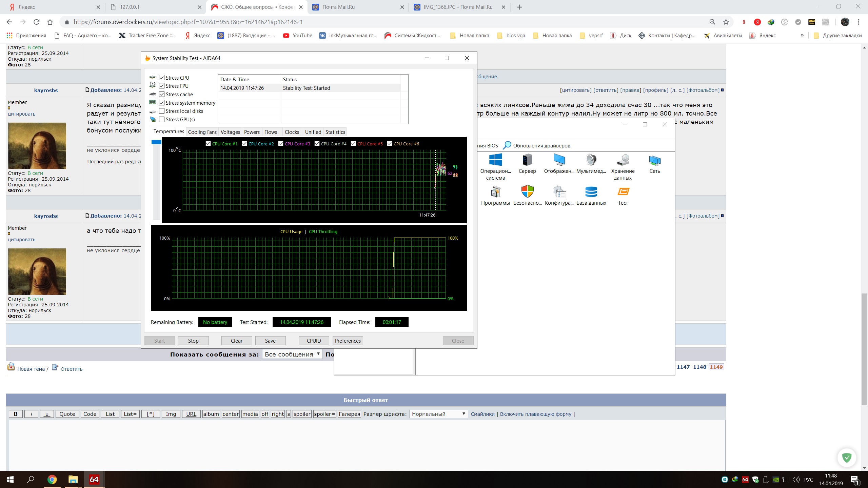Enable the Stress GPU(s) checkbox

pos(162,119)
